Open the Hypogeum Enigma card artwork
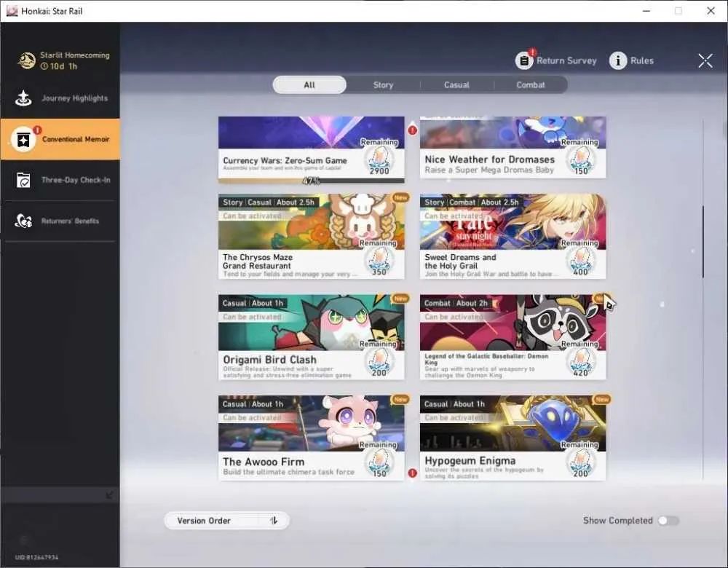This screenshot has width=728, height=568. pos(513,424)
